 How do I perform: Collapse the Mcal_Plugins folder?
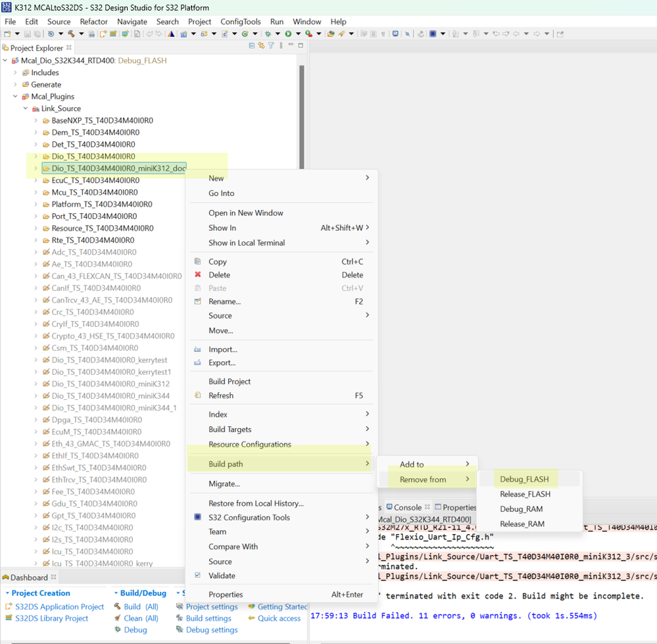point(16,96)
